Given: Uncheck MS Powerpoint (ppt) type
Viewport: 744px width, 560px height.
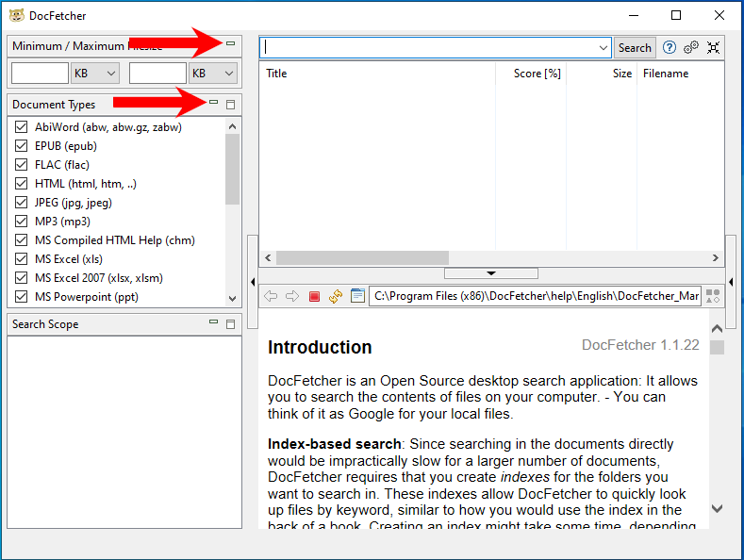Looking at the screenshot, I should 21,297.
